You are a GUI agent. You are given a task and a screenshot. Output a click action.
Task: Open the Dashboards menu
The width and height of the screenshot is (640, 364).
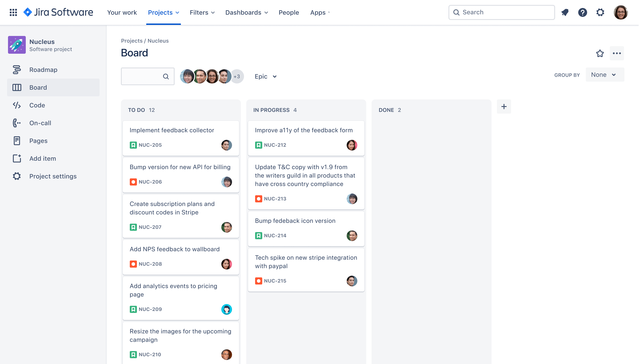point(248,12)
